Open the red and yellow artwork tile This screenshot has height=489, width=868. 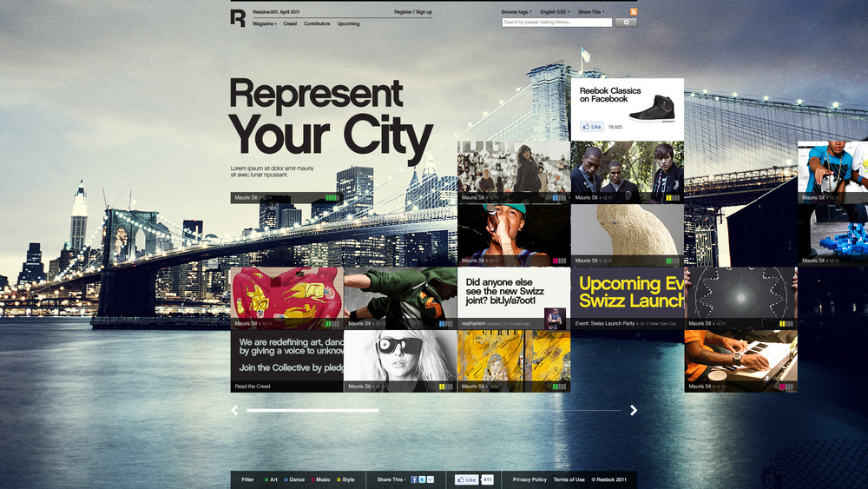point(286,298)
